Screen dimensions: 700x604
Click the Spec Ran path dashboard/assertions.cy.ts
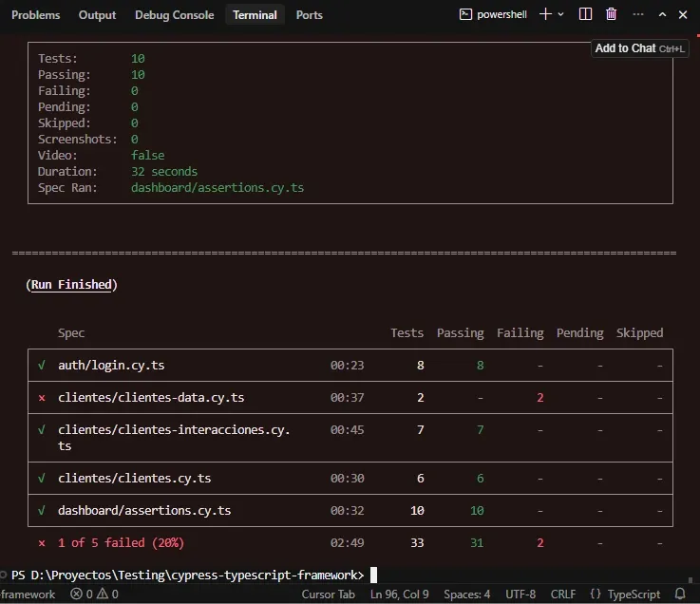point(218,188)
